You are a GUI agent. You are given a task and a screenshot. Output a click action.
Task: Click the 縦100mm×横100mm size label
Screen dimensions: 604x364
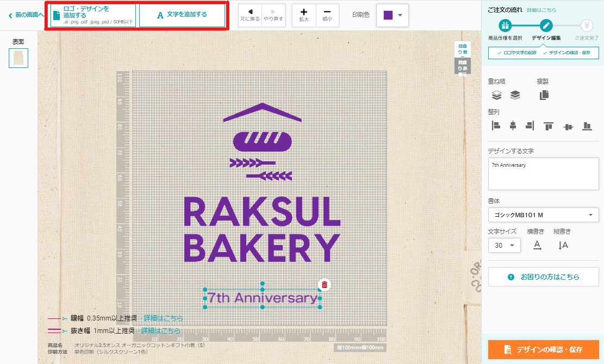360,348
